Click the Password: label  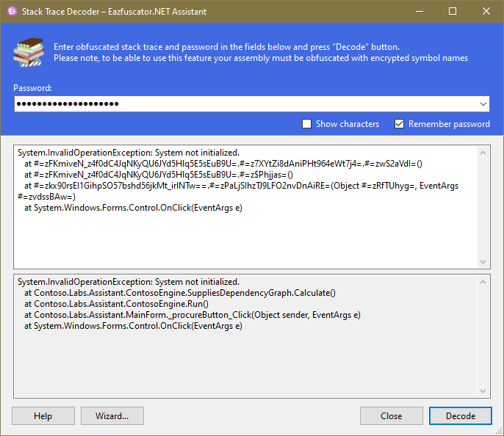pyautogui.click(x=32, y=88)
